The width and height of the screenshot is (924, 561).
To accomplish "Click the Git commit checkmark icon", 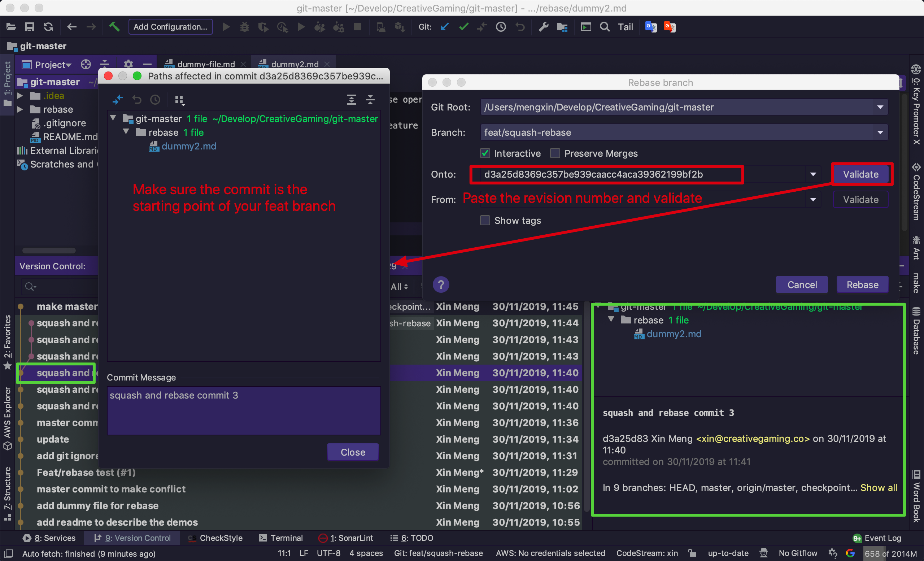I will click(x=464, y=27).
